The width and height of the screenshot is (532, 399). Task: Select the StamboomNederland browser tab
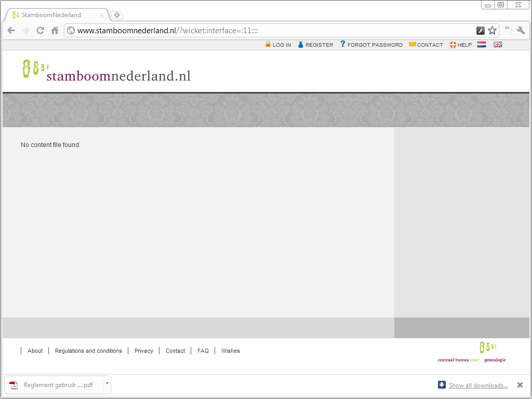tap(57, 15)
